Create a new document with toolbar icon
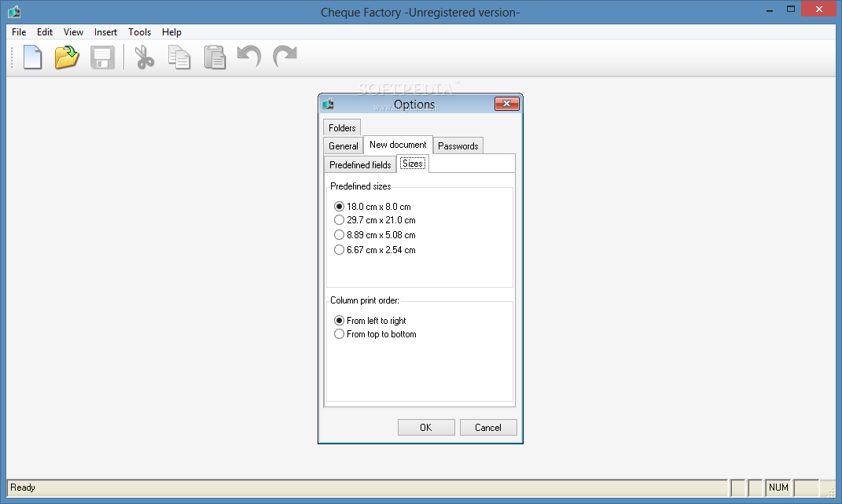The image size is (842, 504). 32,57
